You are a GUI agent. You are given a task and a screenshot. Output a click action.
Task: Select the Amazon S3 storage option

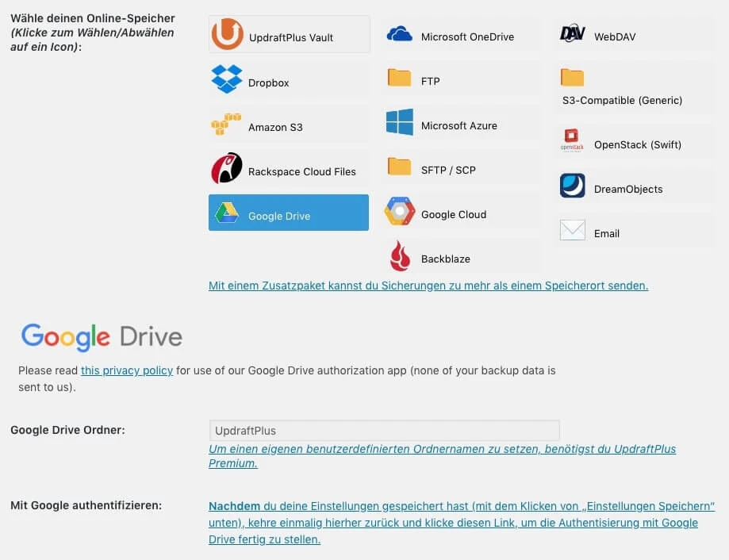[289, 125]
